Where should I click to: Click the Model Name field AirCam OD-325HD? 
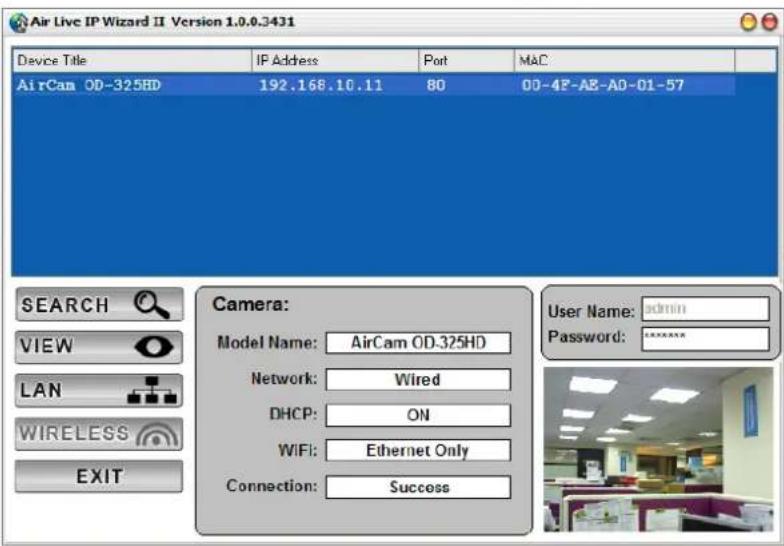tap(418, 343)
